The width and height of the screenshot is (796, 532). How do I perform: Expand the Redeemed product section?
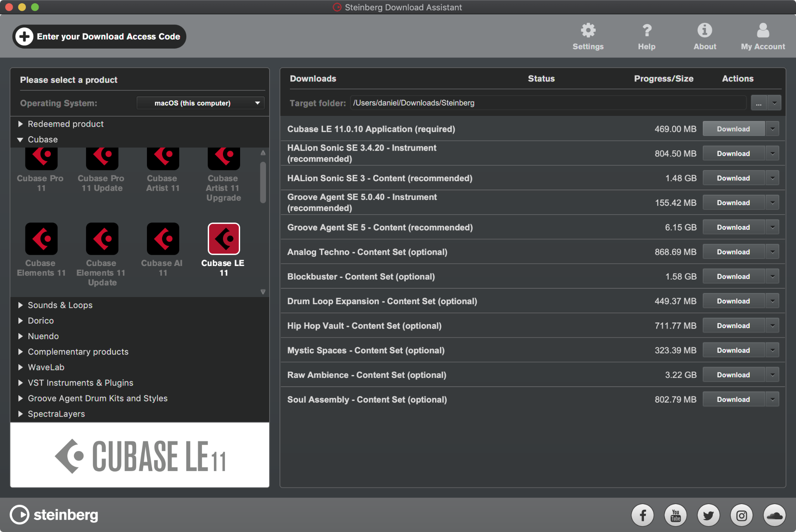click(20, 124)
